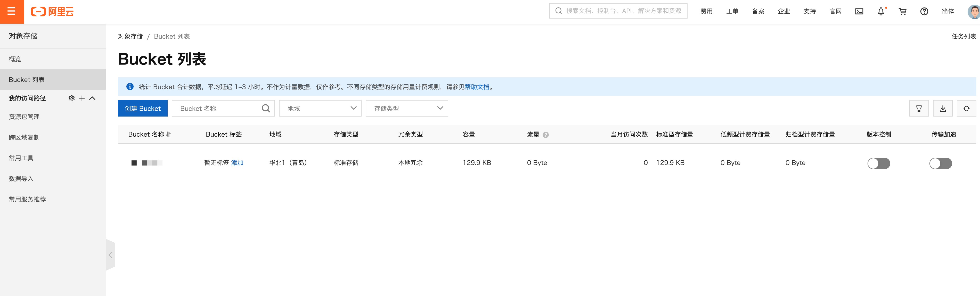Open the 帮助文档 link in the notice banner

tap(477, 87)
